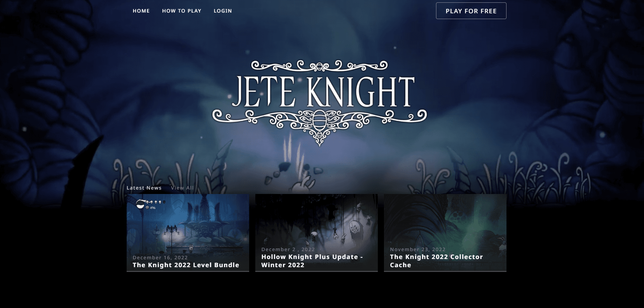Click the JETE KNIGHT logo
This screenshot has width=644, height=308.
point(319,103)
